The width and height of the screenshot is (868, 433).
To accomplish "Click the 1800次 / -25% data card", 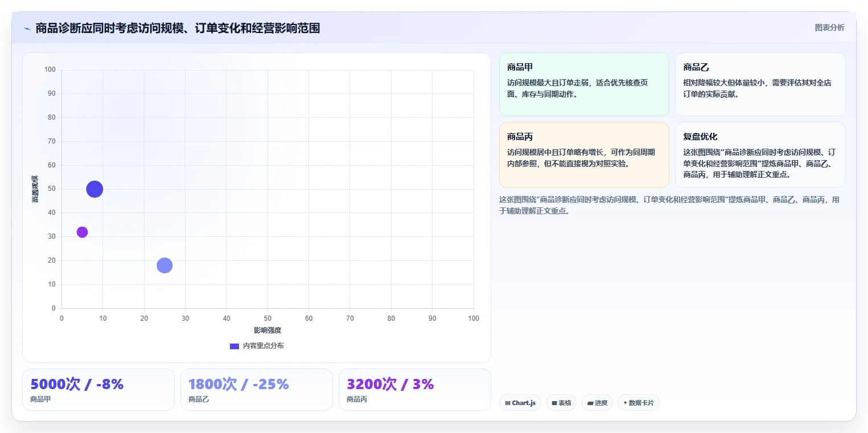I will pyautogui.click(x=257, y=390).
